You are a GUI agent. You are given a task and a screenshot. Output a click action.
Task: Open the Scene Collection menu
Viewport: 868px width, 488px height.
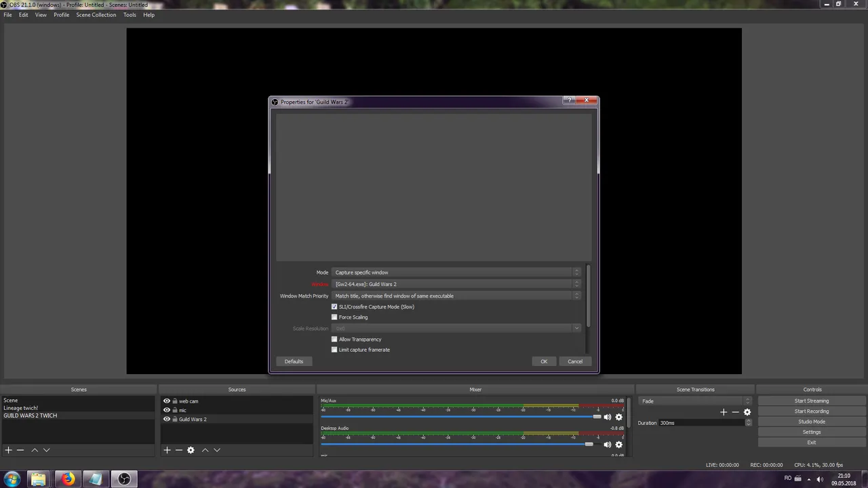96,15
